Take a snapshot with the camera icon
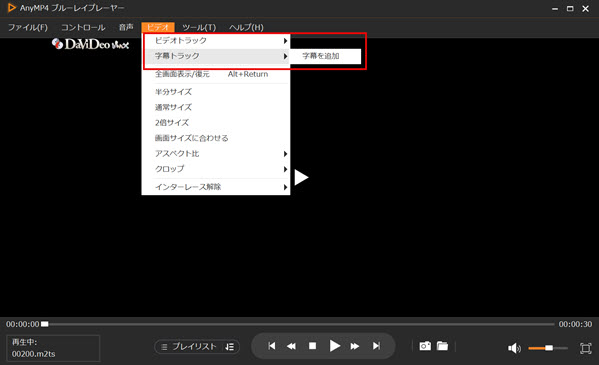The height and width of the screenshot is (365, 599). tap(425, 346)
